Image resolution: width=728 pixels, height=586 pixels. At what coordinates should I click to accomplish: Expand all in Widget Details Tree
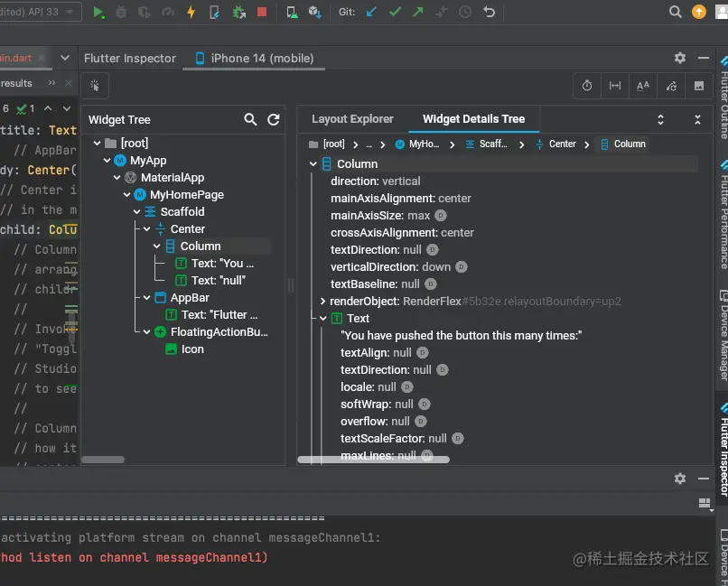[x=660, y=120]
